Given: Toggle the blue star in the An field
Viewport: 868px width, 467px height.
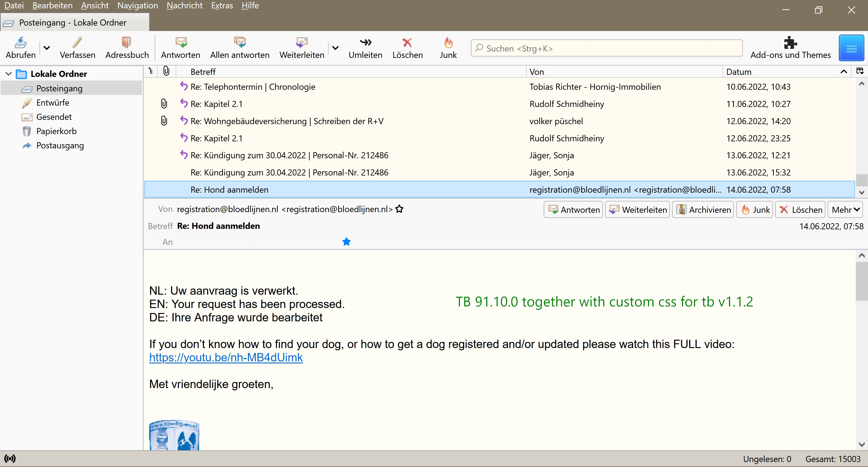Looking at the screenshot, I should (x=346, y=242).
